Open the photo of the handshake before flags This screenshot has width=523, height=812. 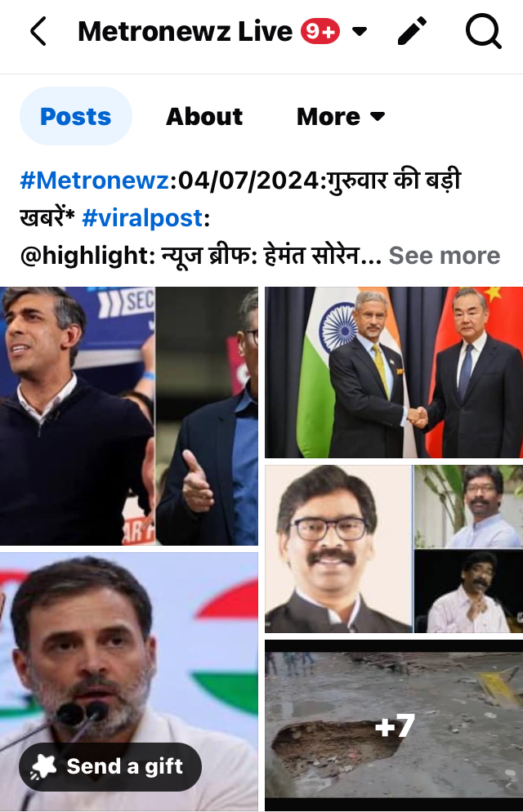[394, 373]
